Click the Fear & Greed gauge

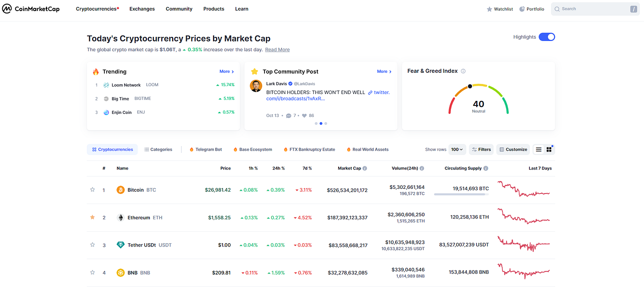[x=478, y=99]
